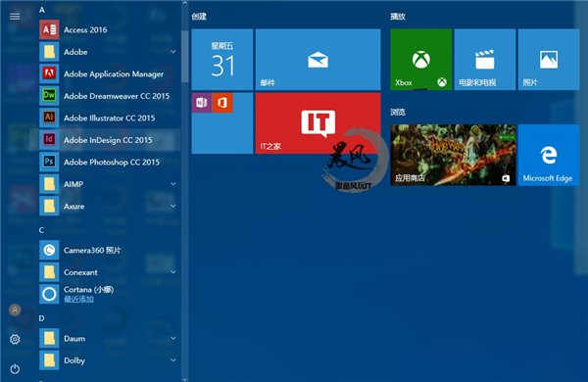The height and width of the screenshot is (382, 588).
Task: Expand the AIMP folder
Action: click(x=109, y=184)
